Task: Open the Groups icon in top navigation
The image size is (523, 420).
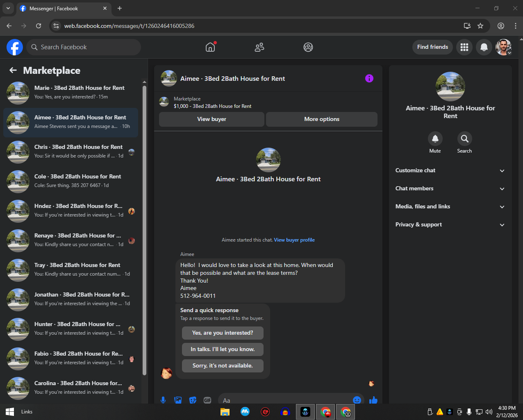Action: pyautogui.click(x=308, y=47)
